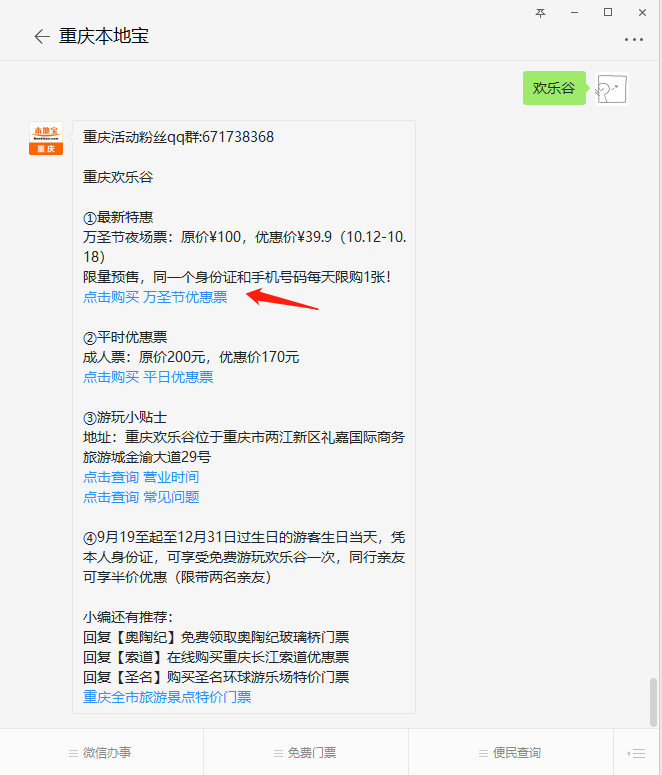Screen dimensions: 662x775
Task: Click the 重庆本地宝 account avatar
Action: coord(46,138)
